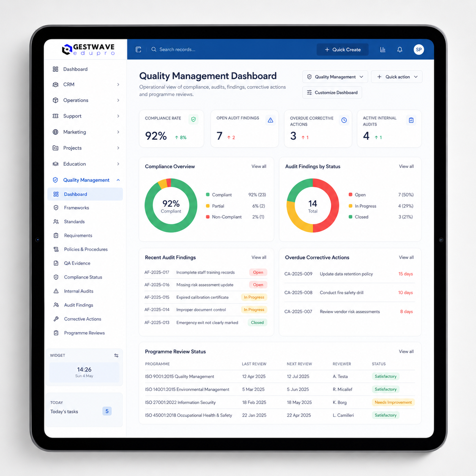476x476 pixels.
Task: Click the Compliance Rate shield icon
Action: click(194, 120)
